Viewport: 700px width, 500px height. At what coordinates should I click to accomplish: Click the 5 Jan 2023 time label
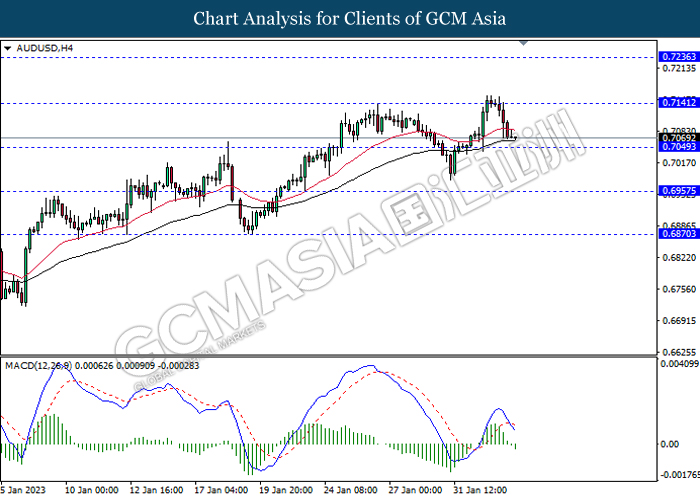pyautogui.click(x=23, y=490)
